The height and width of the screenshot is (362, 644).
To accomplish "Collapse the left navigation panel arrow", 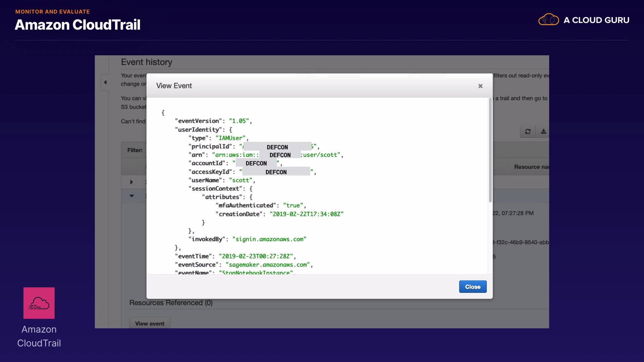I will point(105,82).
